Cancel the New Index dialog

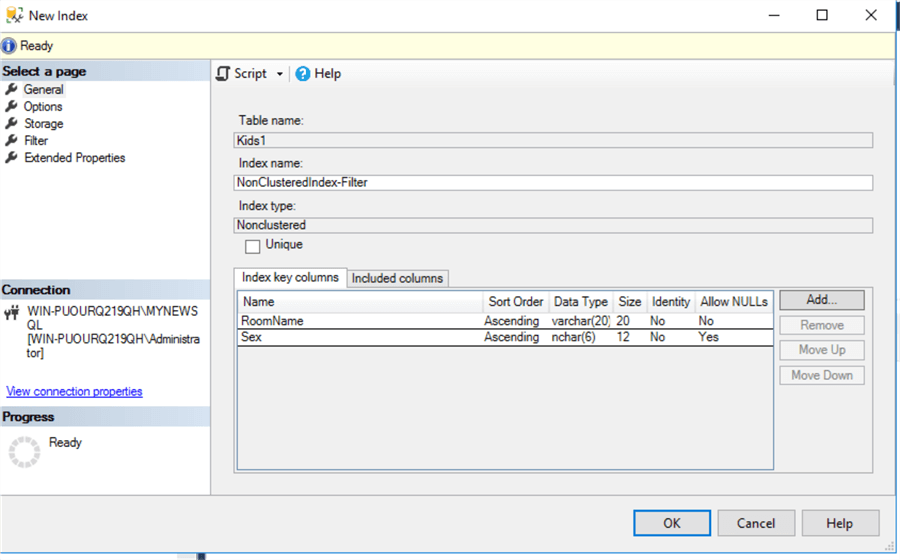[x=756, y=523]
